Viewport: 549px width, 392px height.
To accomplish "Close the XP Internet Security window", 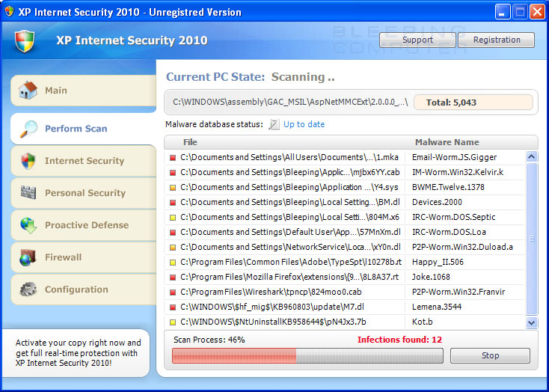I will [x=537, y=12].
